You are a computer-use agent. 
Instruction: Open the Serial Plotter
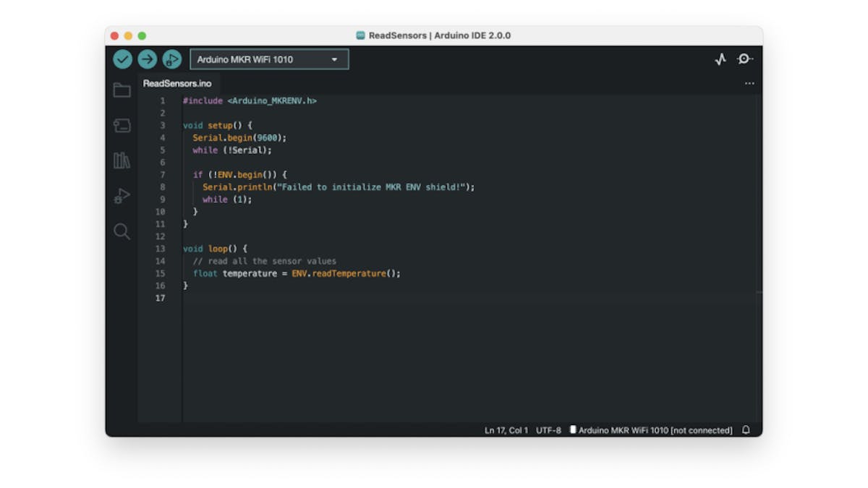[x=720, y=59]
